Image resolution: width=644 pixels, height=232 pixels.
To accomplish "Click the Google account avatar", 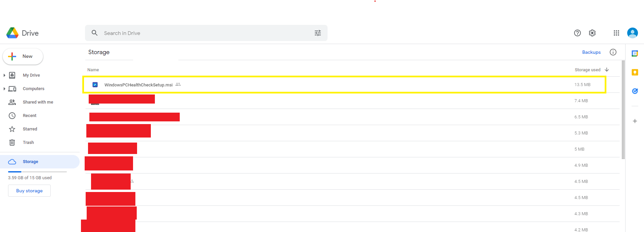I will (632, 33).
